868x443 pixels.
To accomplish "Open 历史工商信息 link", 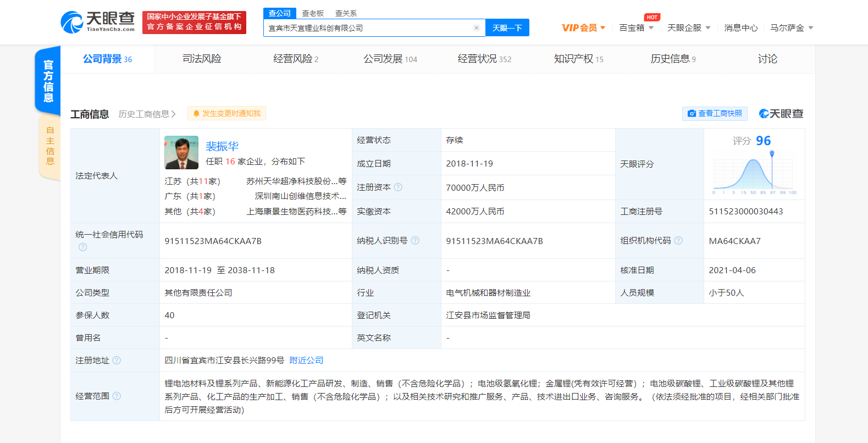I will [x=147, y=114].
